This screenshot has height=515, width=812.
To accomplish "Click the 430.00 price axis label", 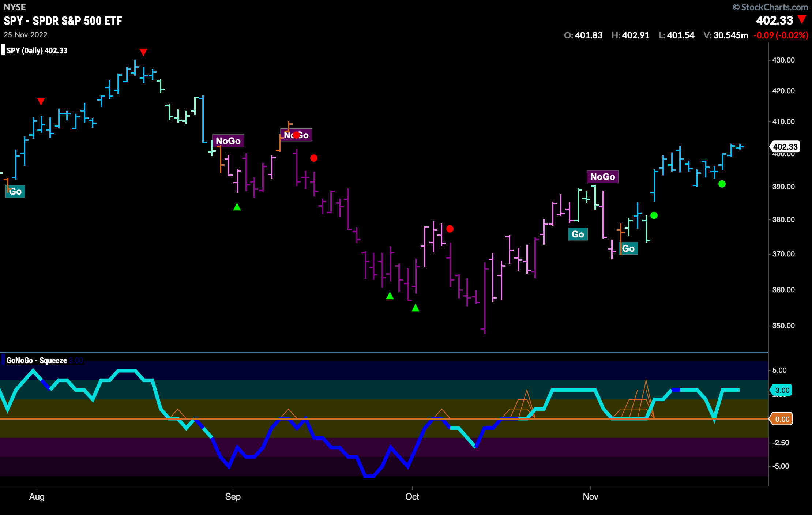I will tap(783, 60).
